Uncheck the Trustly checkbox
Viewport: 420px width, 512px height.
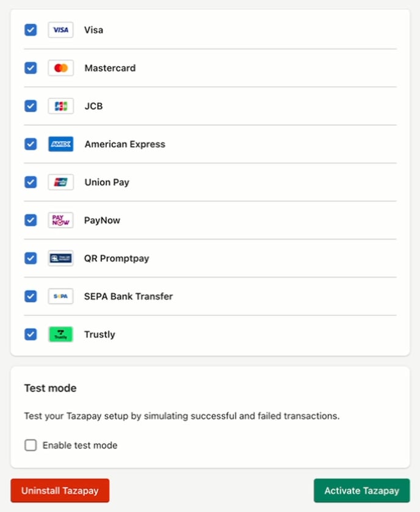[x=31, y=334]
